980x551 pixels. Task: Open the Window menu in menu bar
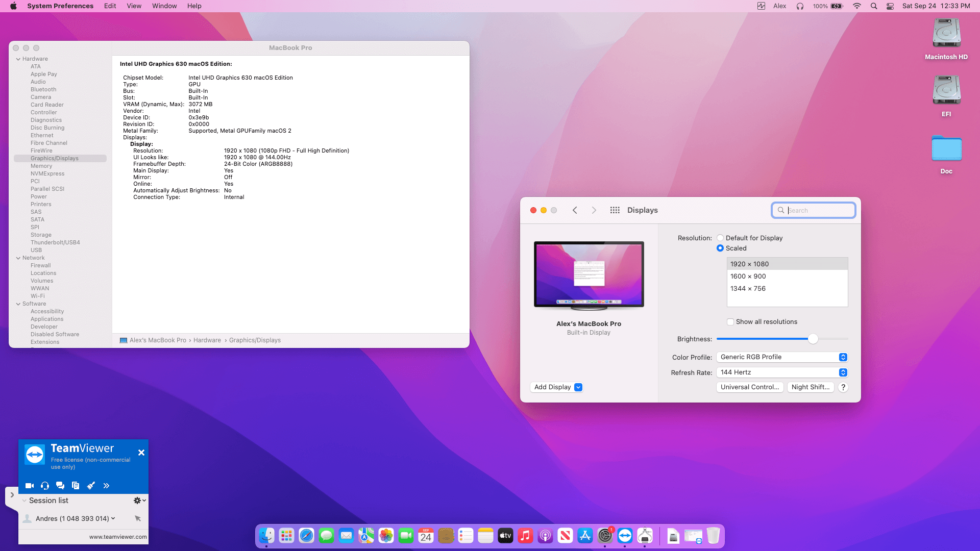pyautogui.click(x=164, y=6)
